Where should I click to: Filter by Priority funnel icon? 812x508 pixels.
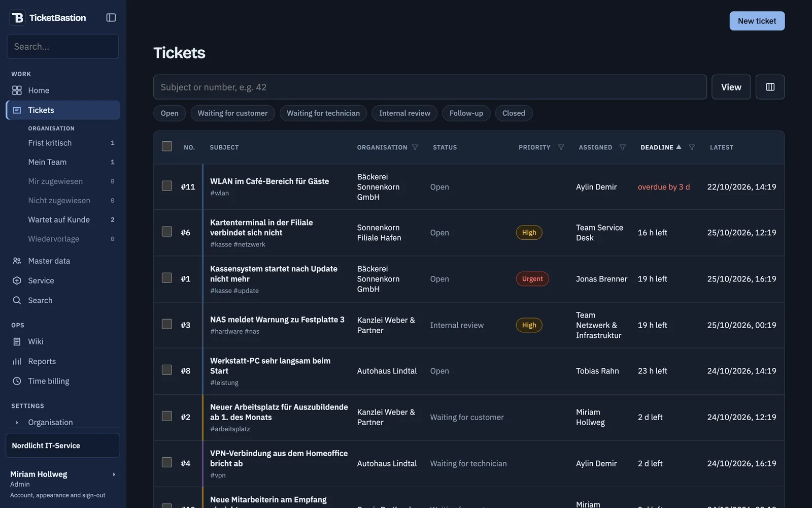(x=561, y=147)
